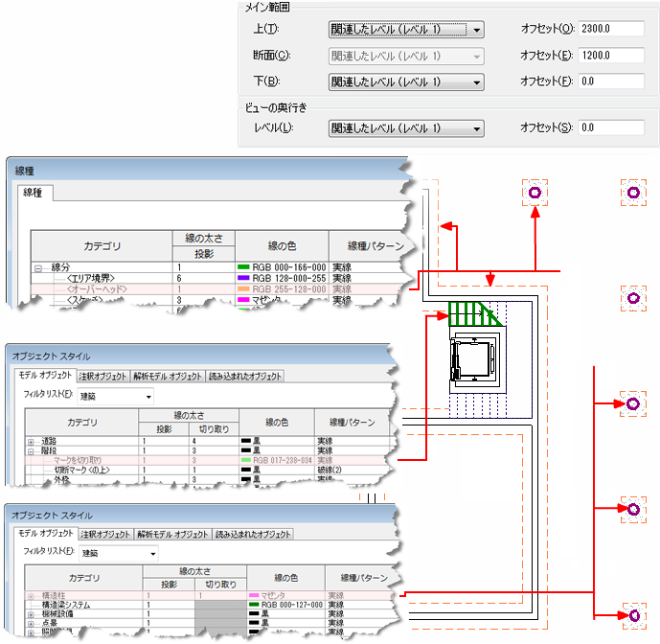Open 注釈オブジェクト tab in dialog listing 階段
The height and width of the screenshot is (644, 660).
pyautogui.click(x=102, y=376)
